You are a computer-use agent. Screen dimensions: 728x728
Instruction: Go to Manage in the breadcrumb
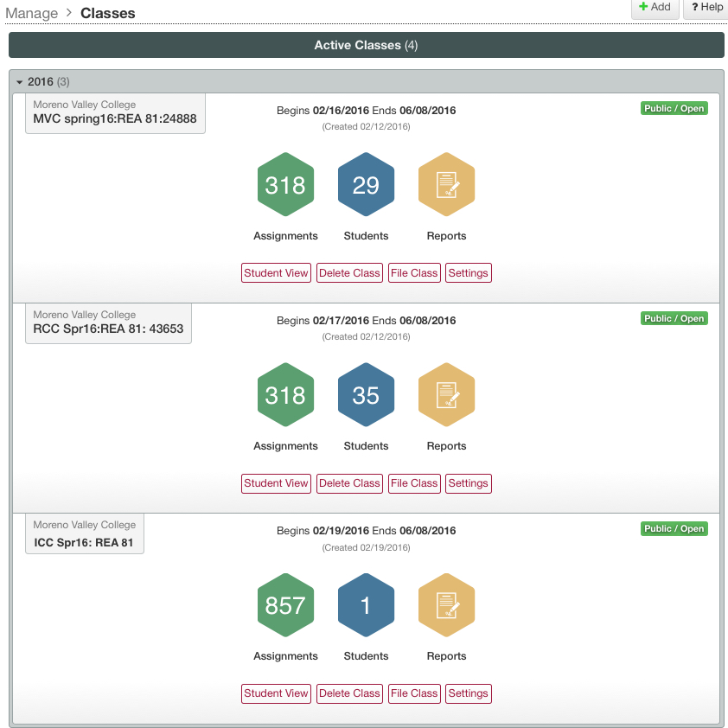(x=32, y=14)
